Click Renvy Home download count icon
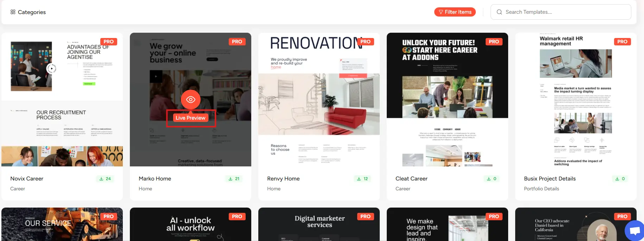 [359, 179]
